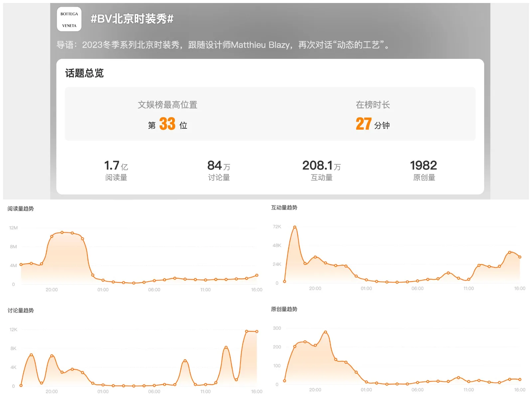
Task: Click the 27 分钟 duration value
Action: click(x=372, y=125)
